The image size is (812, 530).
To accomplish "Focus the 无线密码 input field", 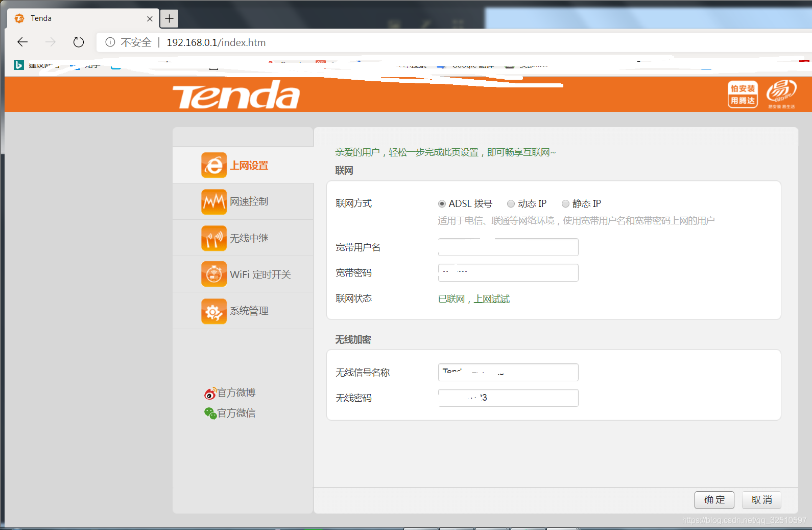I will pyautogui.click(x=508, y=398).
